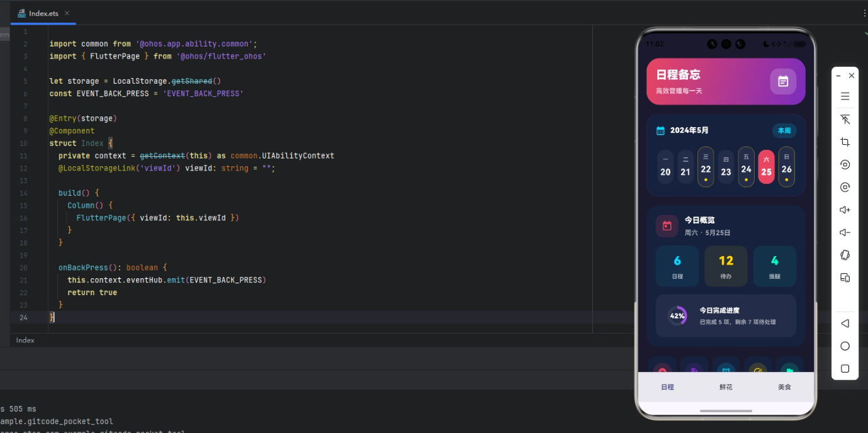The height and width of the screenshot is (433, 868).
Task: Take a screenshot with emulator crop icon
Action: (x=845, y=142)
